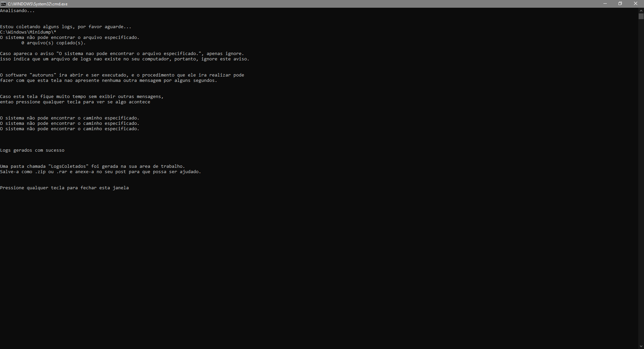644x349 pixels.
Task: Open the cmd.exe system menu icon
Action: point(3,4)
